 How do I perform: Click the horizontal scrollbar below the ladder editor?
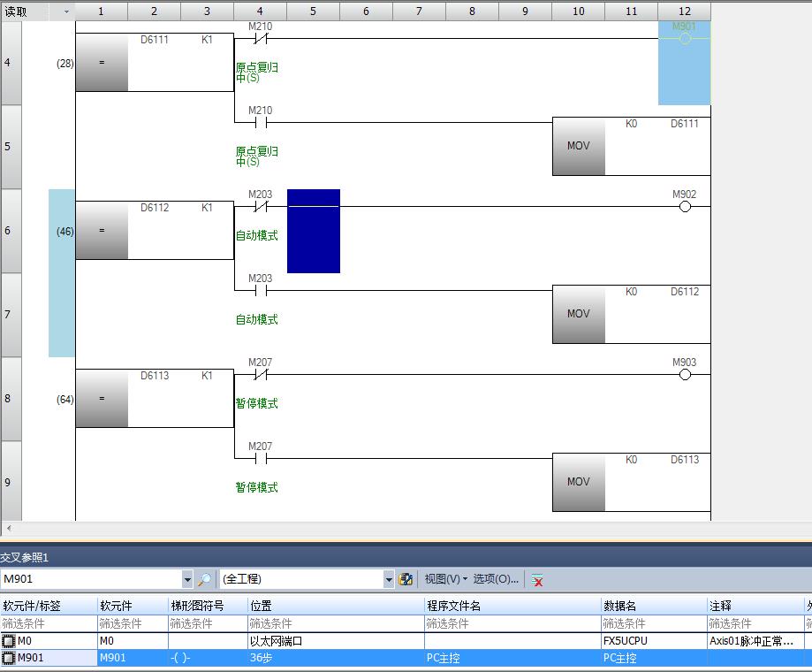406,528
